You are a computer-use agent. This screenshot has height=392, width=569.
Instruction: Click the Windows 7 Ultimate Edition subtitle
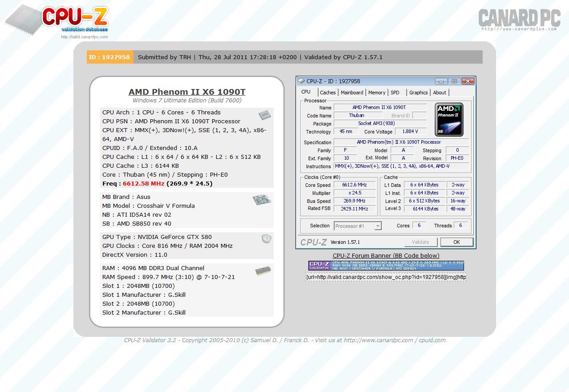coord(187,101)
